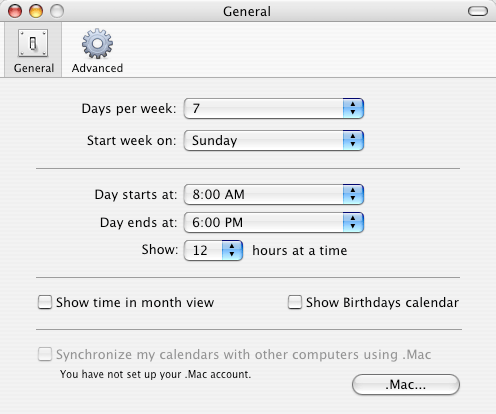Open the Start week on dropdown
Image resolution: width=496 pixels, height=414 pixels.
tap(273, 140)
